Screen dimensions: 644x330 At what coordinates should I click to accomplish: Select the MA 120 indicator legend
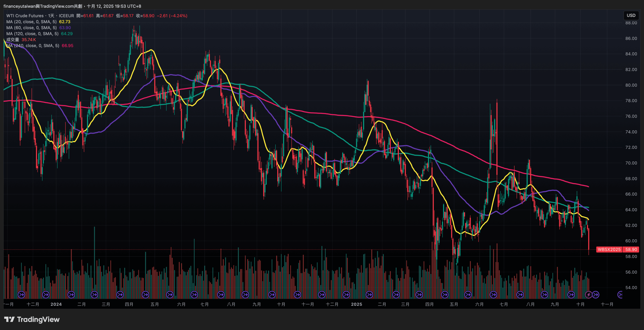tap(32, 34)
